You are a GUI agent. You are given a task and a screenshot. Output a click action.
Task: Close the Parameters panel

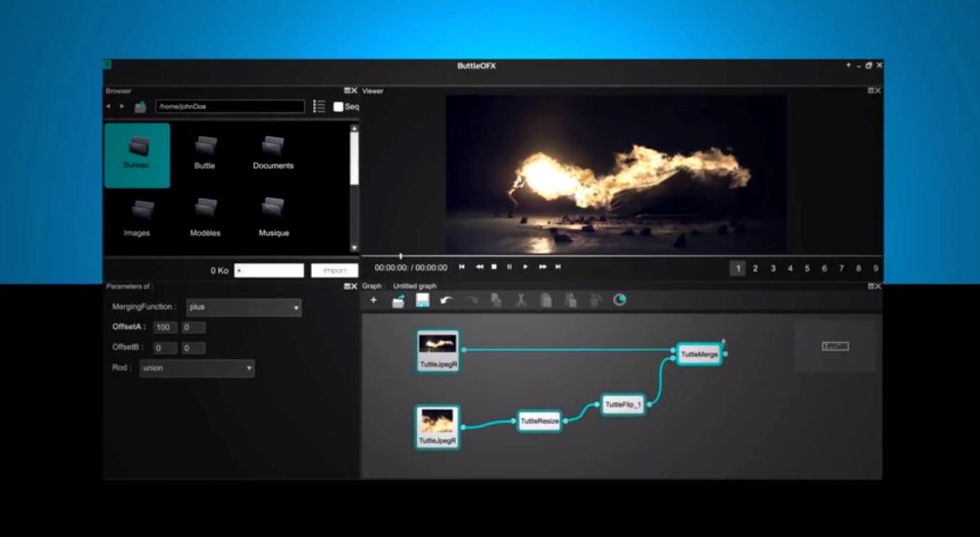click(354, 287)
